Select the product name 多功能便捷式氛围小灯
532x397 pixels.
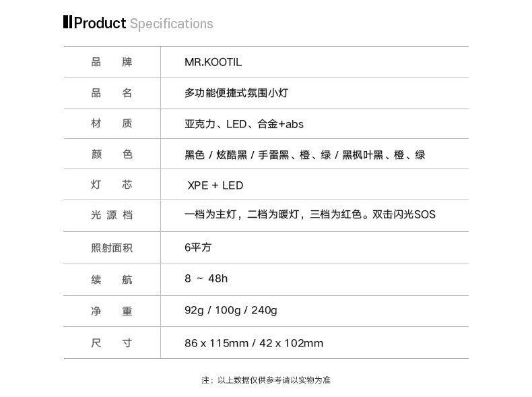pyautogui.click(x=236, y=93)
